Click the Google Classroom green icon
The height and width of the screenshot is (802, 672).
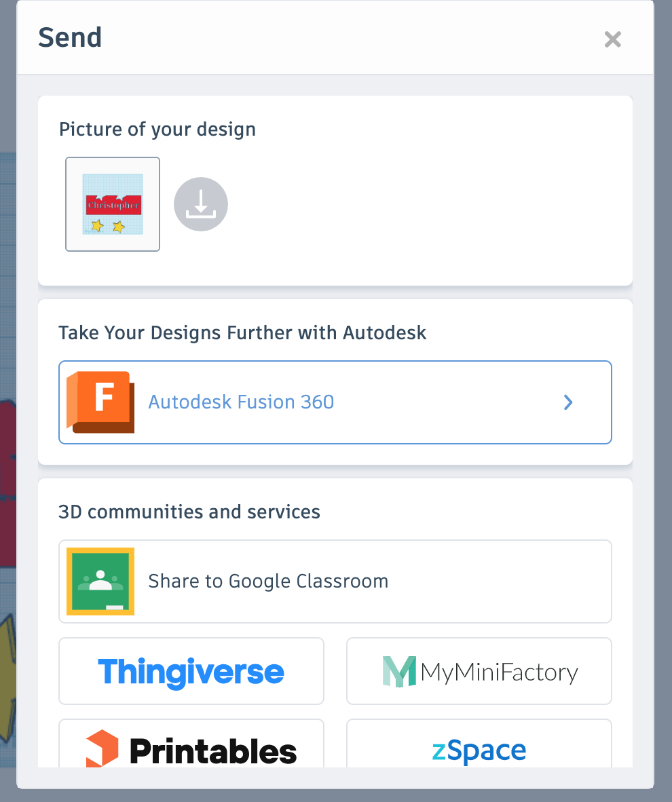tap(101, 581)
